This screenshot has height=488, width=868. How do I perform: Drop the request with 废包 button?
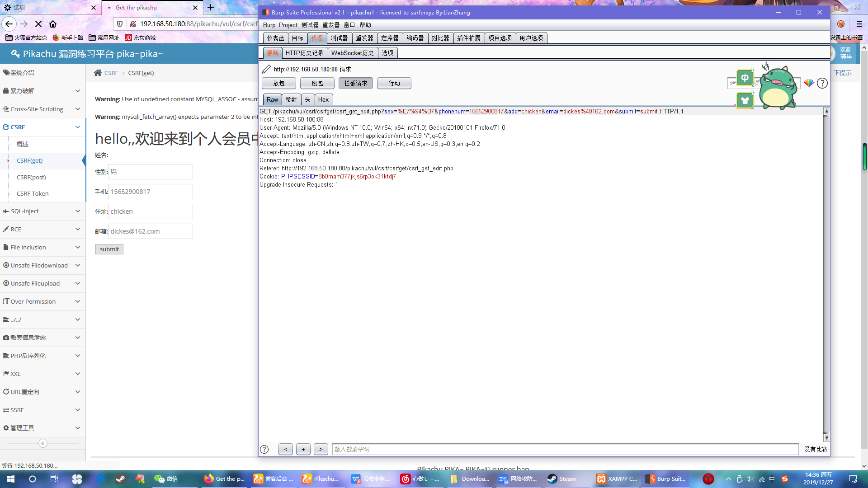point(317,83)
